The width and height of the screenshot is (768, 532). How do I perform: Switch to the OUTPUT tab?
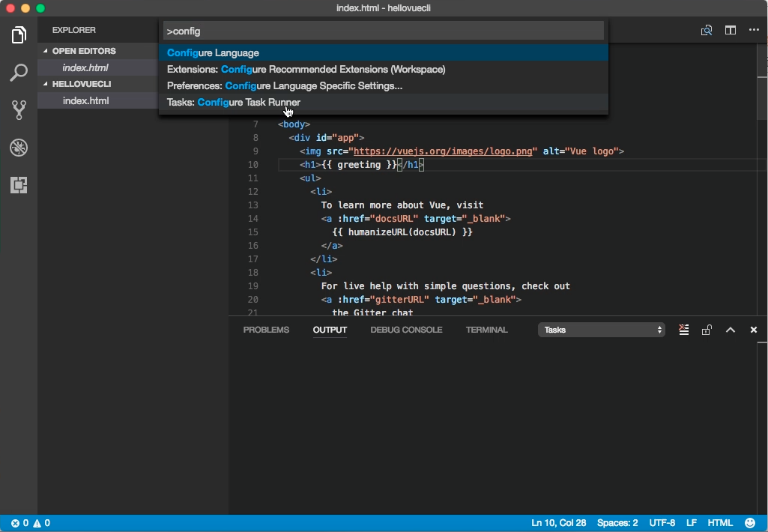(x=330, y=330)
